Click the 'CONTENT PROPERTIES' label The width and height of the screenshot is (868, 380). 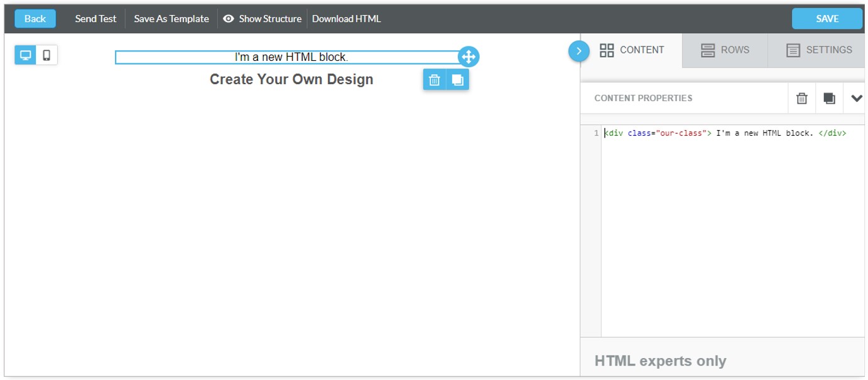643,99
